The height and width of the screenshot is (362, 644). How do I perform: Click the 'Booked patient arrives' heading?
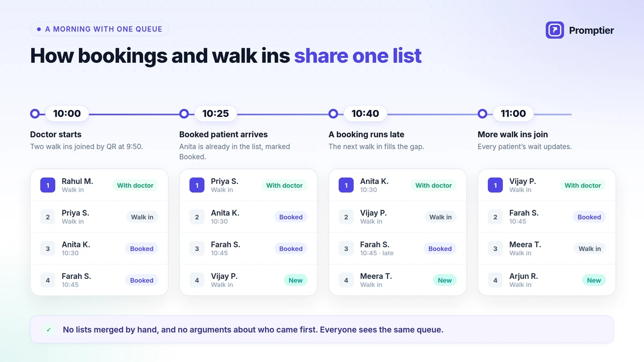[x=223, y=135]
